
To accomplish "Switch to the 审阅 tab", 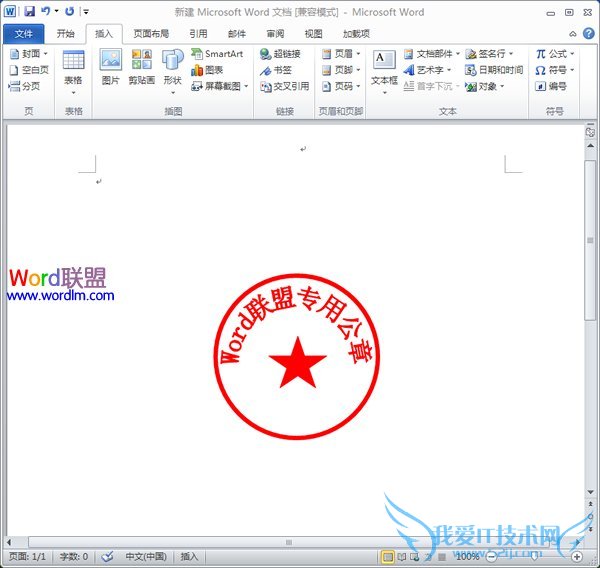I will point(276,34).
